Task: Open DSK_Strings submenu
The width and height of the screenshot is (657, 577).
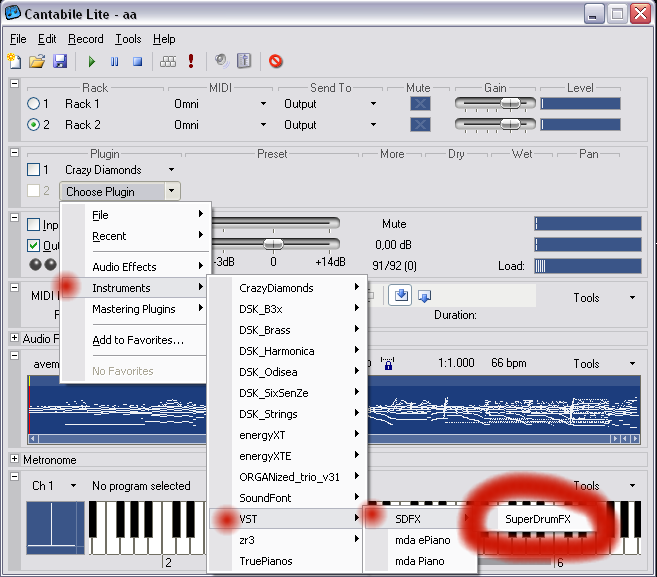Action: [x=287, y=414]
